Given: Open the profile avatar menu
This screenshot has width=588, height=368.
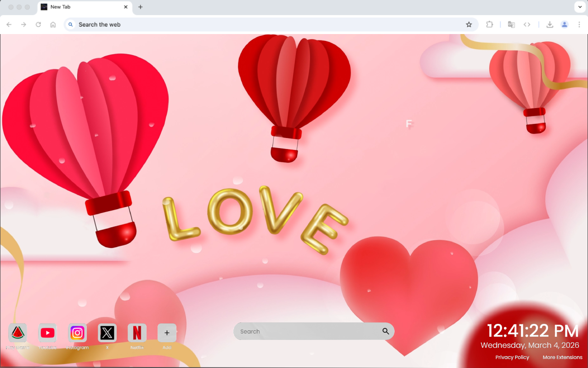Looking at the screenshot, I should tap(565, 24).
